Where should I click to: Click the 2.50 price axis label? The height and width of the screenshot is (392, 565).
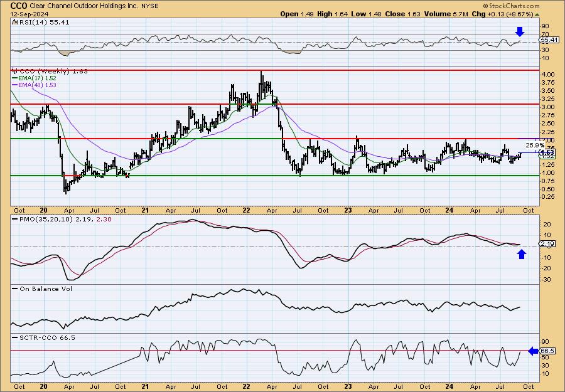pyautogui.click(x=547, y=124)
